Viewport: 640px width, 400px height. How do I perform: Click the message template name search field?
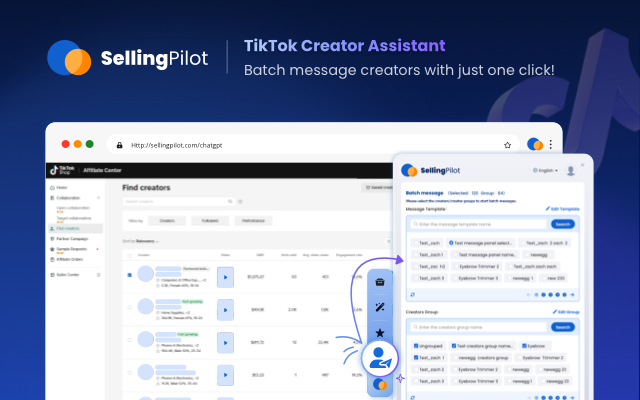(x=478, y=224)
